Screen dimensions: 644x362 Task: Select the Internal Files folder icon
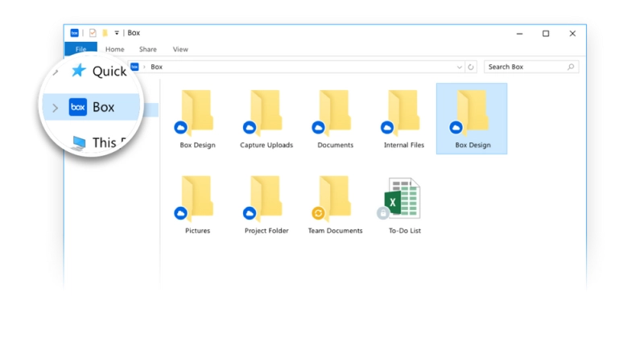click(404, 112)
